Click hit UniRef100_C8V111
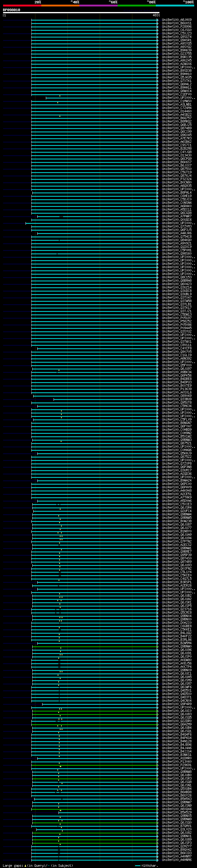197x868 pixels. (177, 345)
